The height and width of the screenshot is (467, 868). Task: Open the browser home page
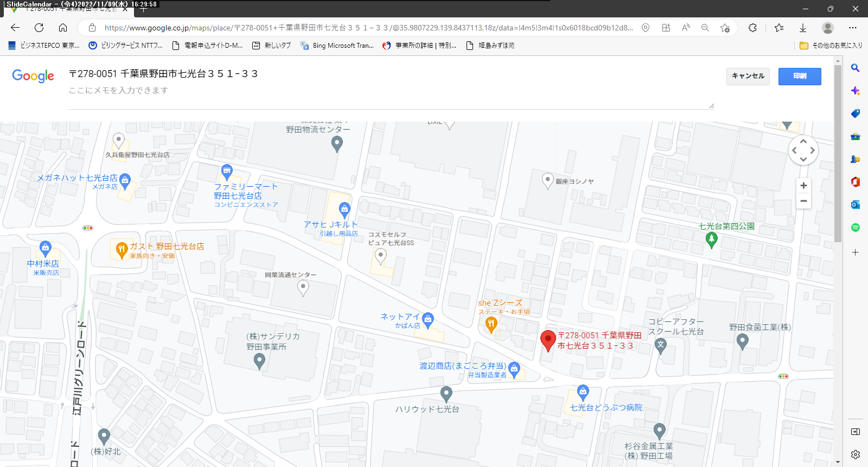click(63, 28)
